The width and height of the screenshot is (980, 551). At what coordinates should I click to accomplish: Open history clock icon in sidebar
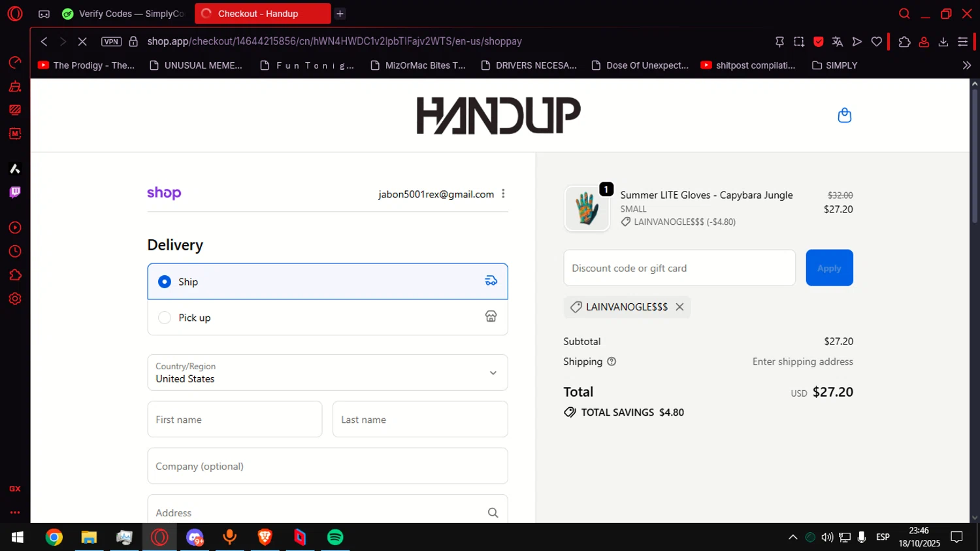(x=15, y=252)
